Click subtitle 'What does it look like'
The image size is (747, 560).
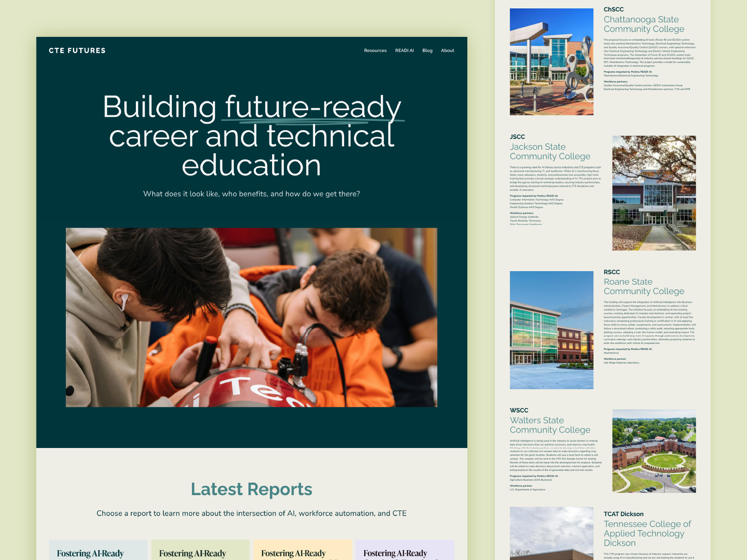pos(252,194)
